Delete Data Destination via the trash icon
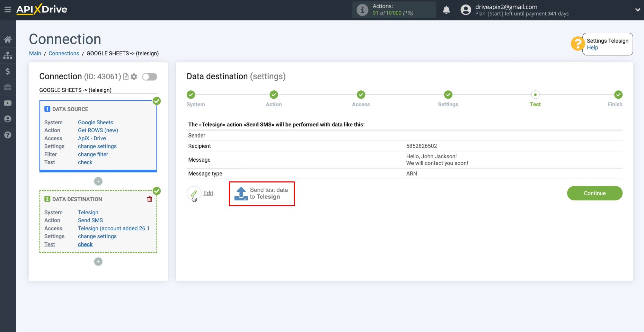644x332 pixels. coord(149,199)
